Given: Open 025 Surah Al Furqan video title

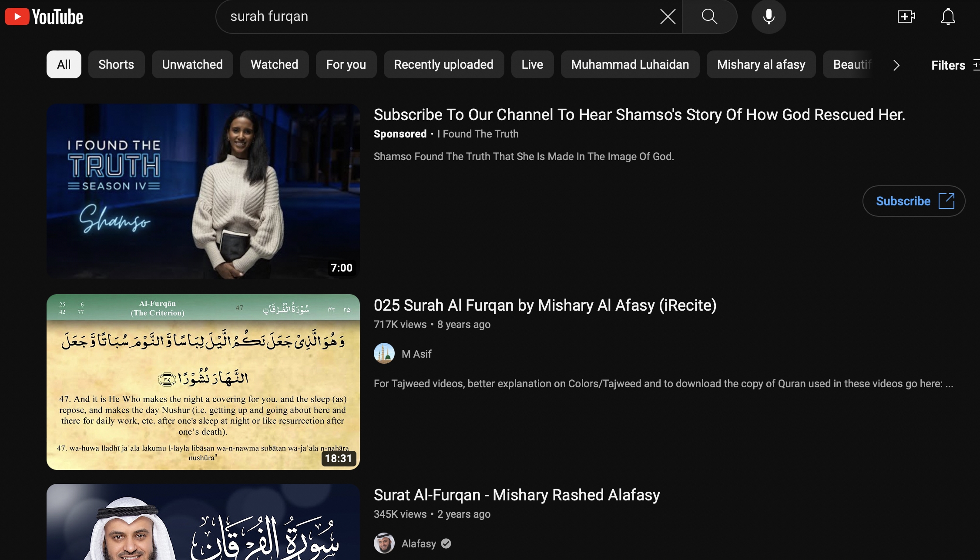Looking at the screenshot, I should point(545,305).
